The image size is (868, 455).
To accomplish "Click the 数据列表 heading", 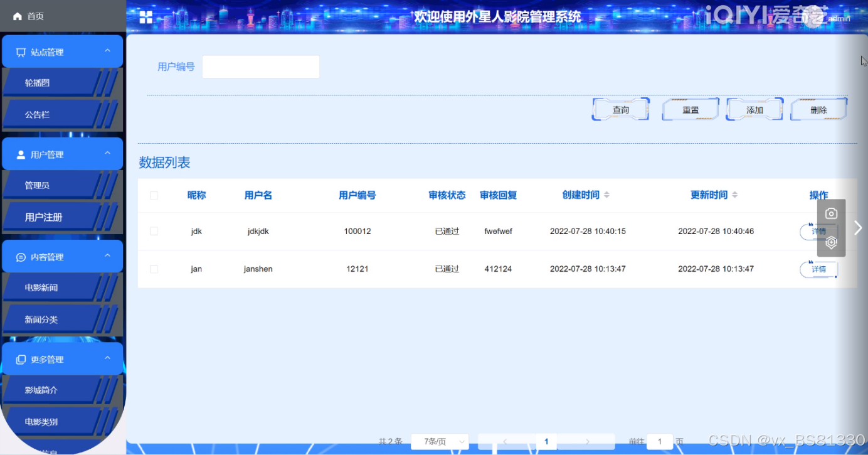I will [x=164, y=163].
